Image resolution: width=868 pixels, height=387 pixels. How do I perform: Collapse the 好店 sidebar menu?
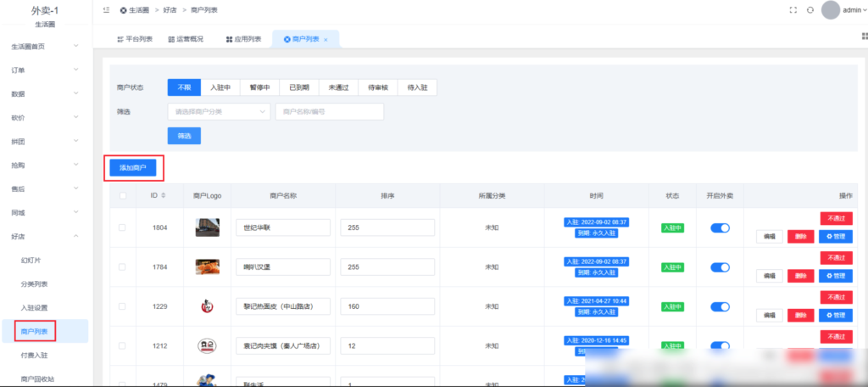pyautogui.click(x=47, y=237)
